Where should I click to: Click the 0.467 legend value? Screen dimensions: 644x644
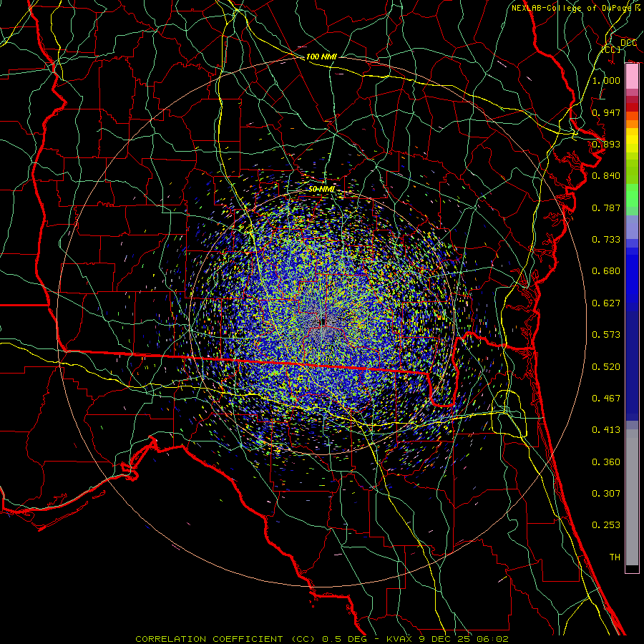tap(606, 399)
